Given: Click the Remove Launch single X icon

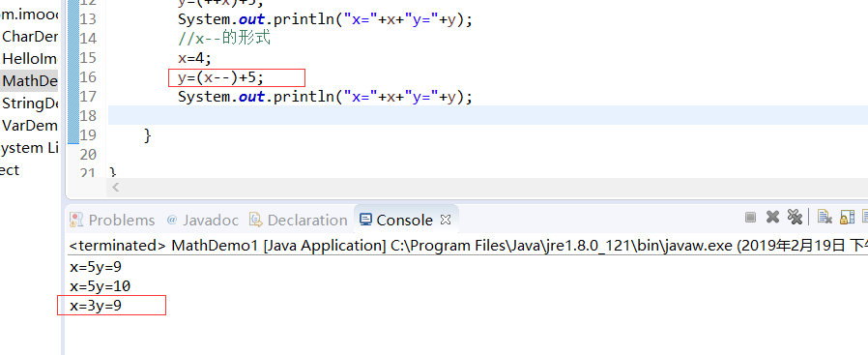Looking at the screenshot, I should (x=772, y=217).
